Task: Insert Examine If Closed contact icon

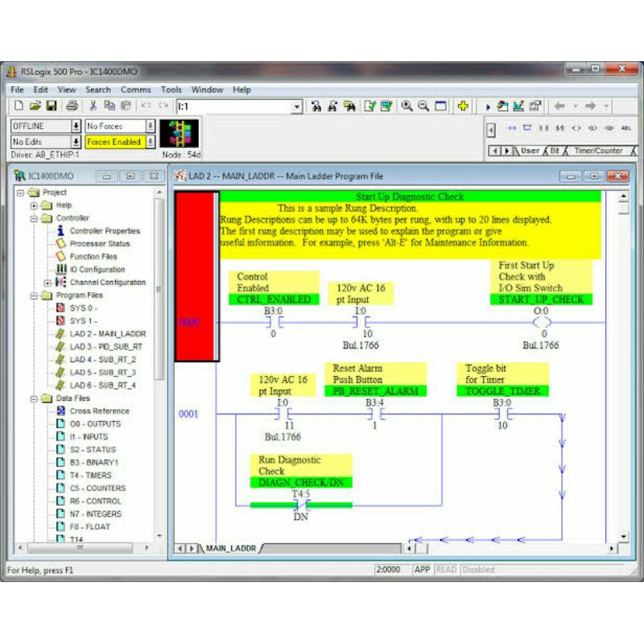Action: click(544, 128)
